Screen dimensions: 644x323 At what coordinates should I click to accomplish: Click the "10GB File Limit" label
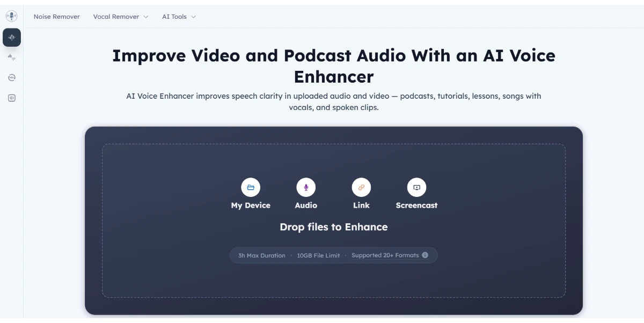pyautogui.click(x=318, y=255)
